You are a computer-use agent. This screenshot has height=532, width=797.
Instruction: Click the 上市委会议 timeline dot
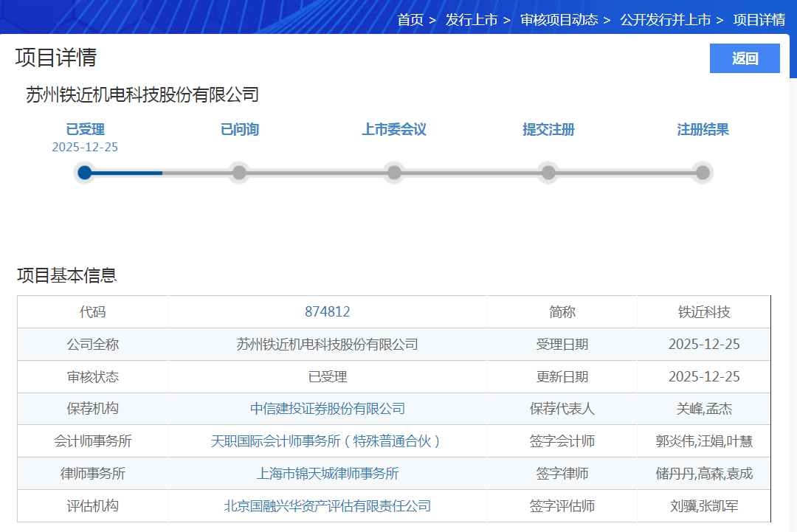point(394,173)
